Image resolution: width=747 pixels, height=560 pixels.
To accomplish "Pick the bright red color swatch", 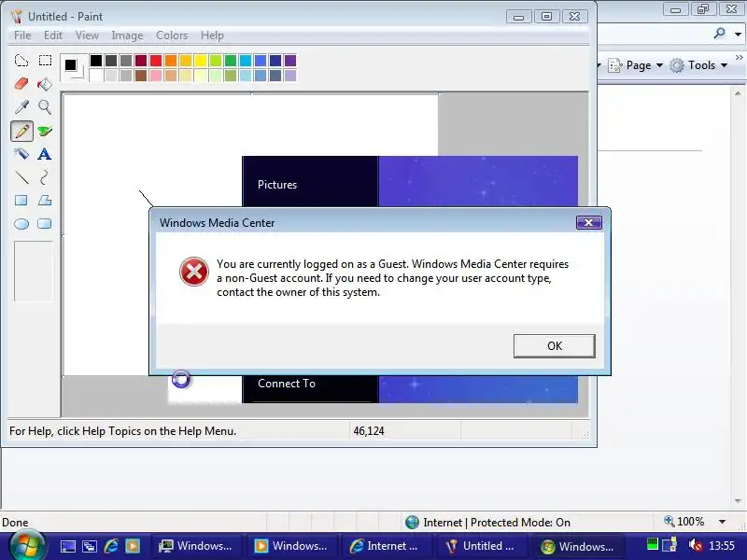I will [x=156, y=61].
